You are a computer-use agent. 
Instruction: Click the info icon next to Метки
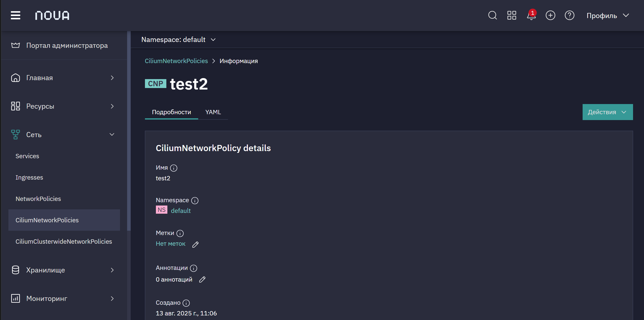180,233
